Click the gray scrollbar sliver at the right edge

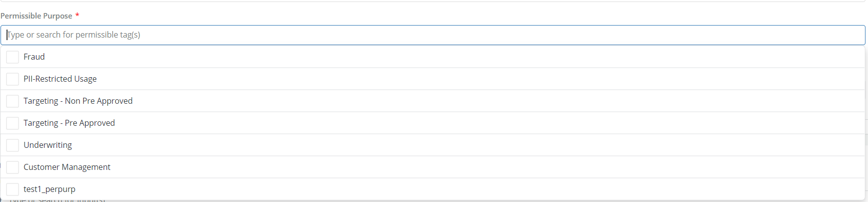866,139
